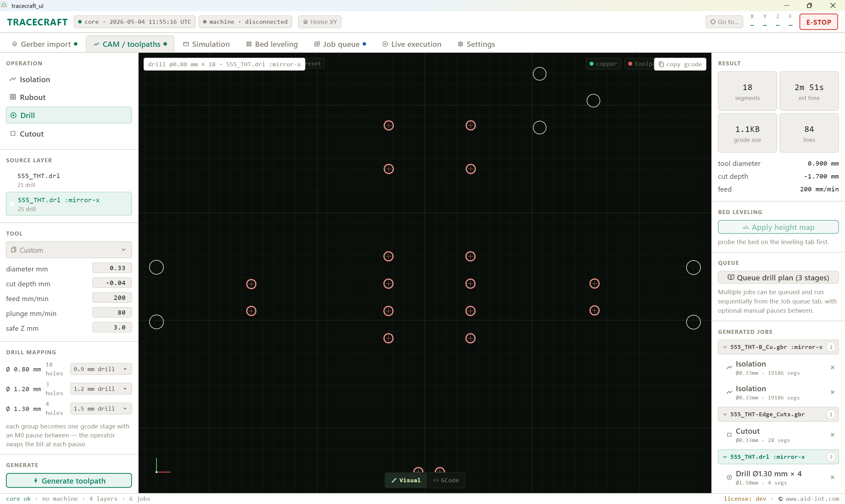Edit the feed mm/min field
This screenshot has width=845, height=504.
(x=112, y=298)
